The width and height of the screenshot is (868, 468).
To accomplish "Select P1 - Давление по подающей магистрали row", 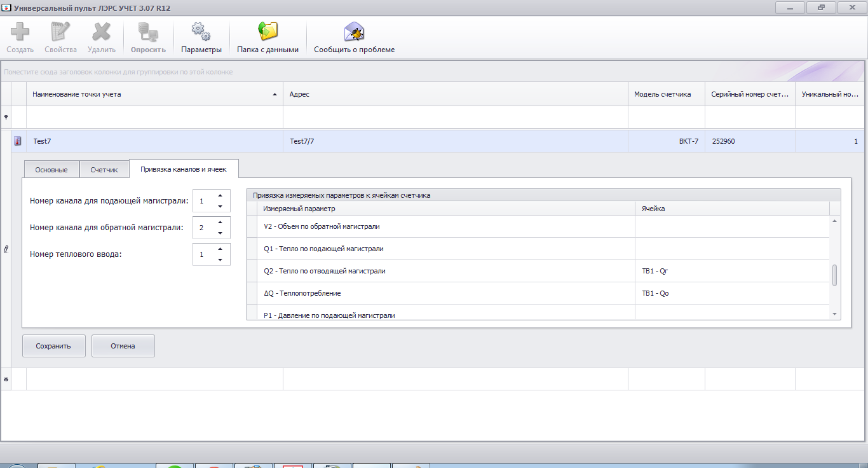I will pos(538,312).
